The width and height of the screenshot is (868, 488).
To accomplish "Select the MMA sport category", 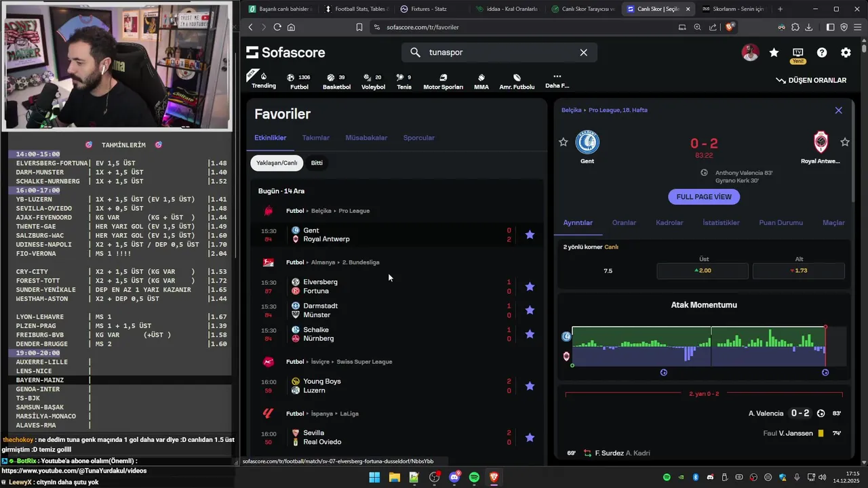I will pyautogui.click(x=481, y=81).
